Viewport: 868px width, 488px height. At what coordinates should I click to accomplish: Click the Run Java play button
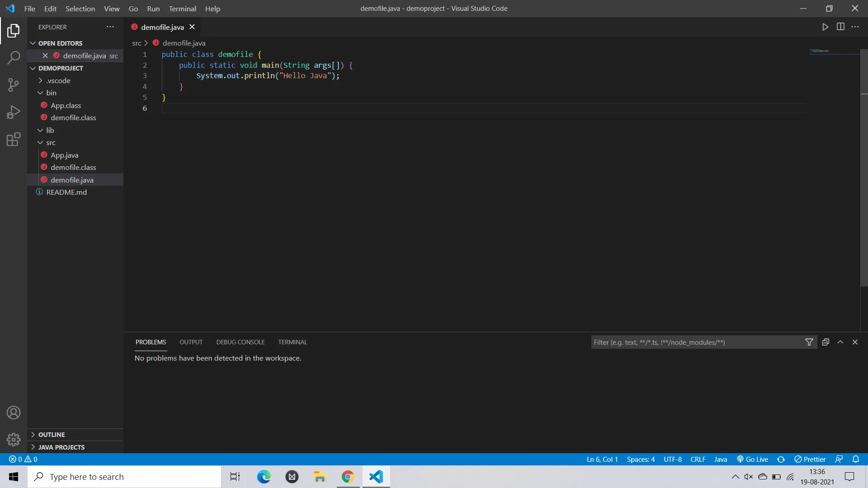[825, 27]
